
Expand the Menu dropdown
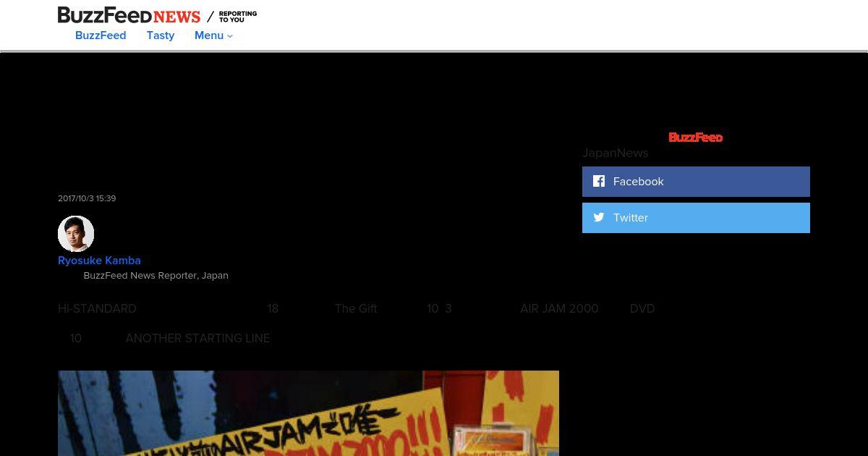click(213, 35)
